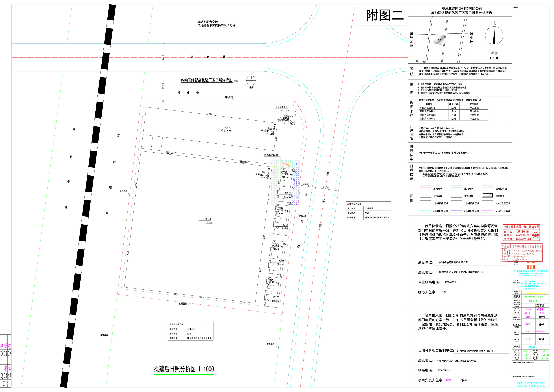Click the large north arrow compass symbol
The width and height of the screenshot is (554, 392).
pyautogui.click(x=494, y=35)
